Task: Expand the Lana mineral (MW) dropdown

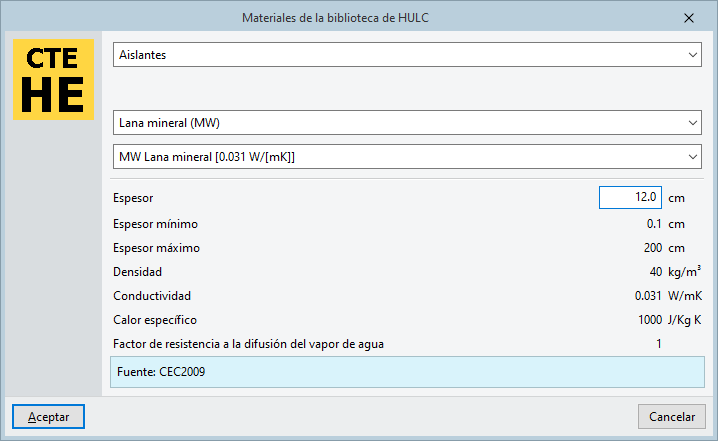Action: 407,122
